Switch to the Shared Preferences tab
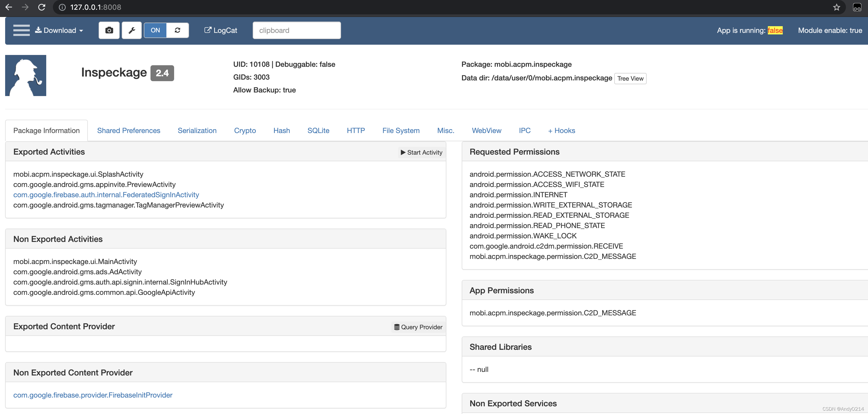The width and height of the screenshot is (868, 414). tap(128, 130)
